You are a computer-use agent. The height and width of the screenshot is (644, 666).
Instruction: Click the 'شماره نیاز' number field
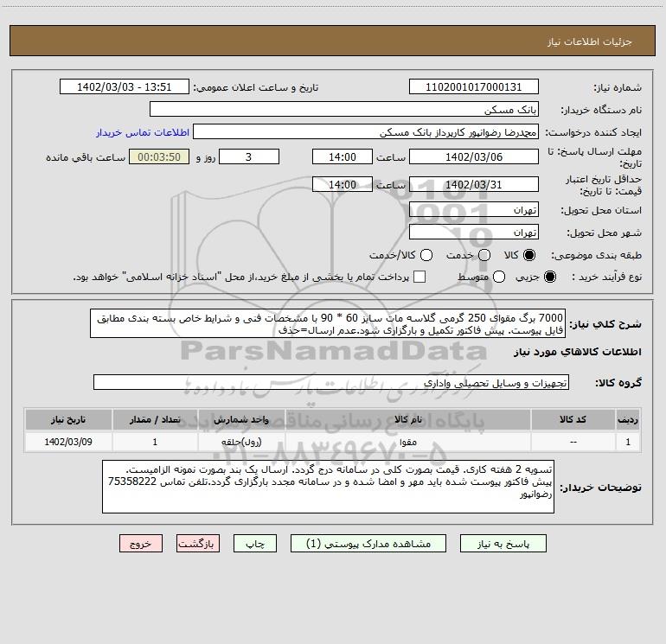473,87
